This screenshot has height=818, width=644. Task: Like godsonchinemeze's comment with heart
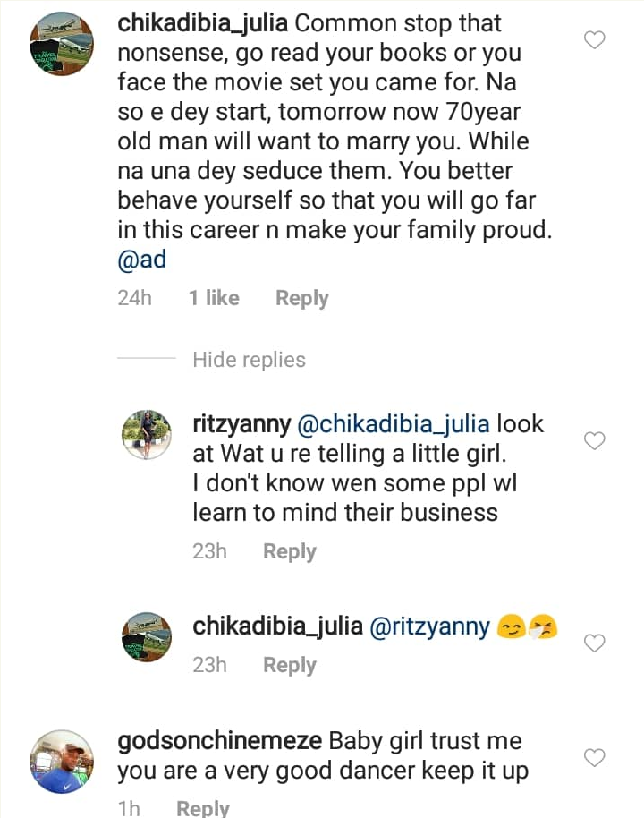click(x=595, y=758)
